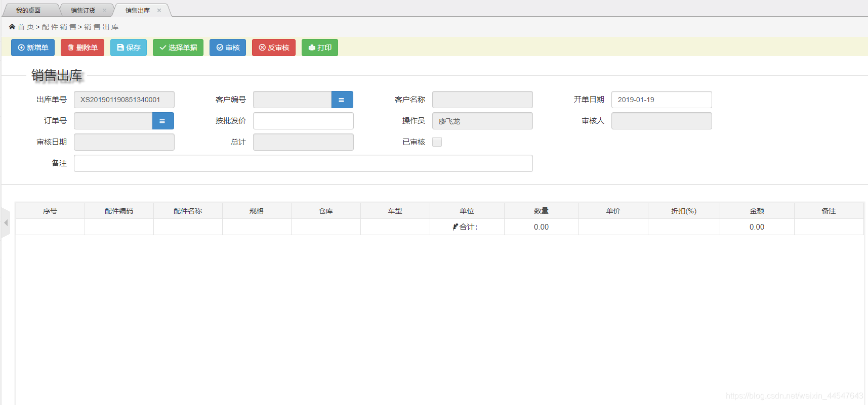Click the 车型 column header
Viewport: 868px width, 405px height.
click(x=395, y=211)
